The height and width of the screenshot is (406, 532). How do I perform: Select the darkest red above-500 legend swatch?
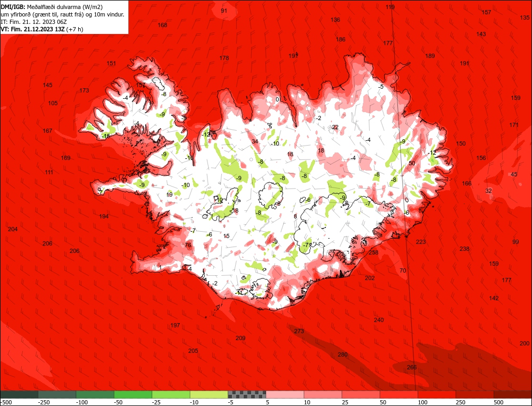[x=513, y=394]
